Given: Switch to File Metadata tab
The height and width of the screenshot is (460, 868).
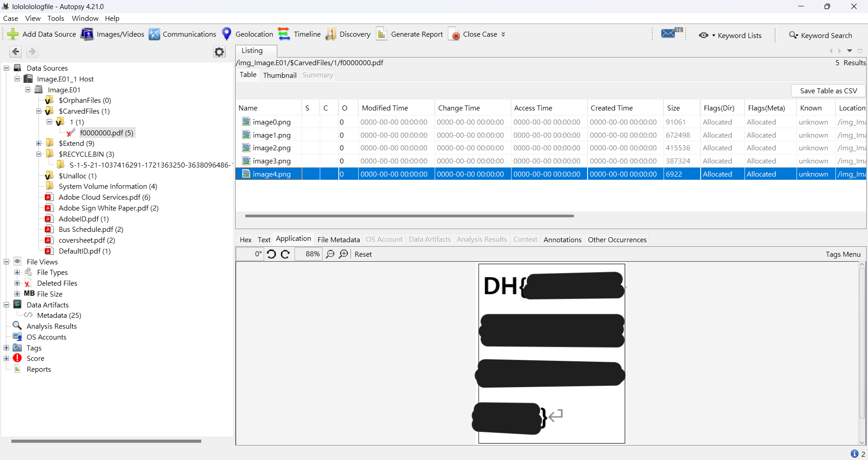Looking at the screenshot, I should point(339,240).
